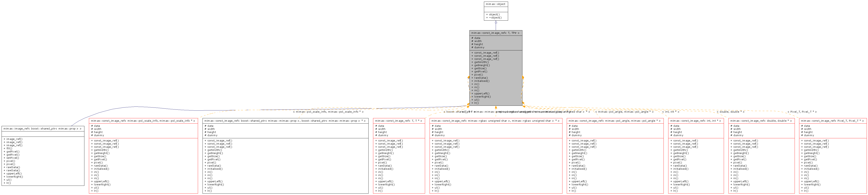Click the "< double, double * >" edge label
This screenshot has height=195, width=868.
coord(730,112)
